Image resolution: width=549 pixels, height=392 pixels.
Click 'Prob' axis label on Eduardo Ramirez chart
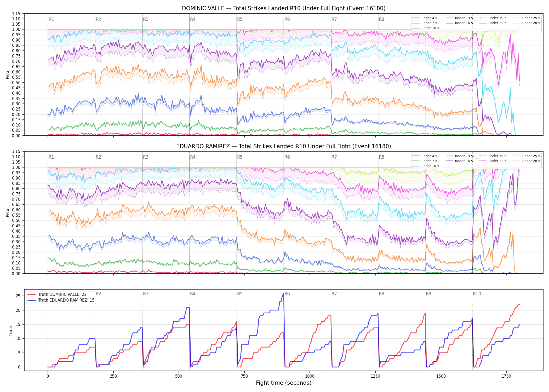[8, 213]
